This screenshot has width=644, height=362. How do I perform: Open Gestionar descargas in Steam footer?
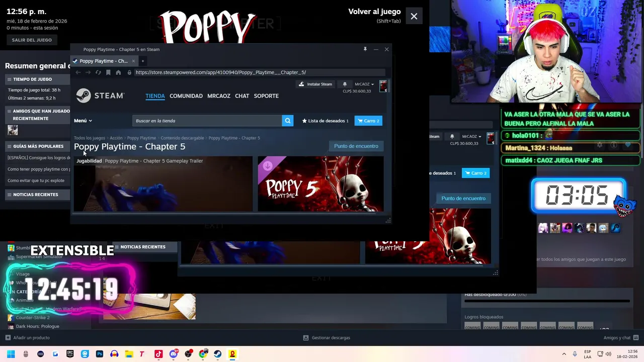coord(327,338)
